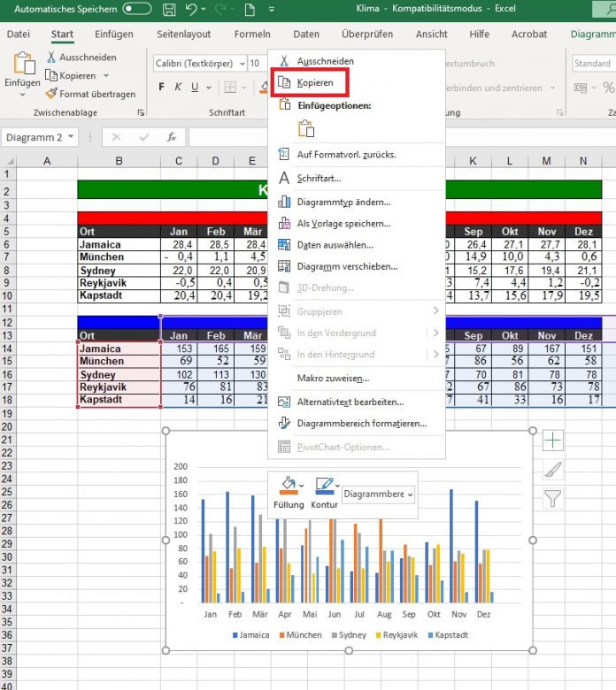Click Ausschneiden in the ribbon

coord(82,57)
